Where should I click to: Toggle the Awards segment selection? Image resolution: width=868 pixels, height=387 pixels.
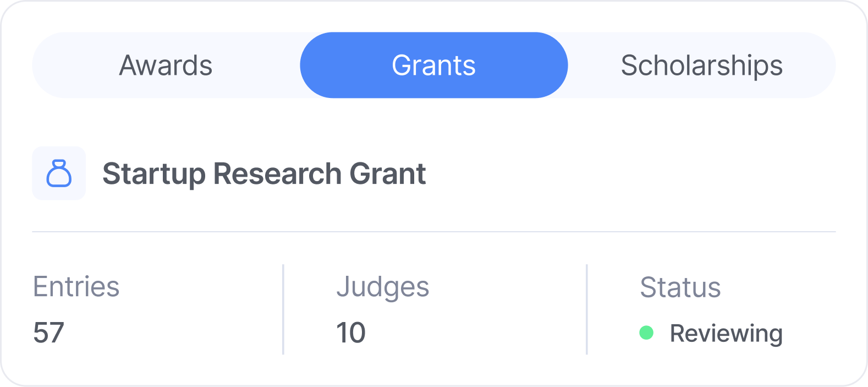[x=165, y=64]
